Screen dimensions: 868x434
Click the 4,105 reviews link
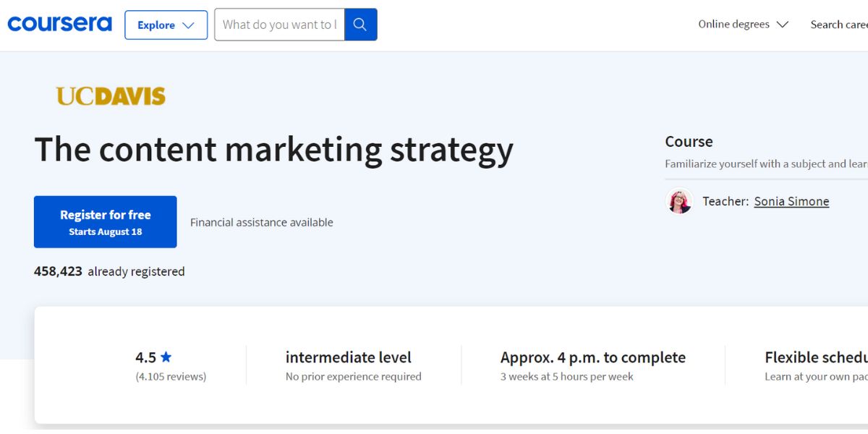[x=171, y=376]
